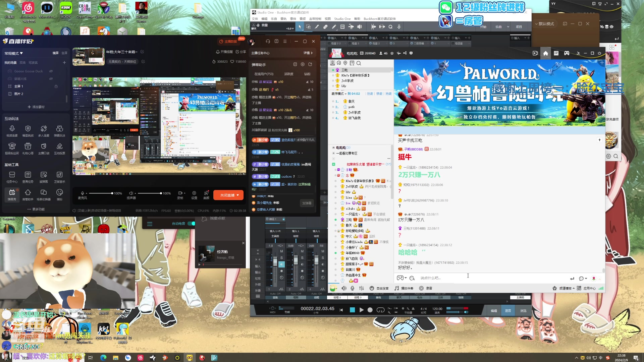
Task: Open the dropdown arrow on 关闭直播
Action: [x=238, y=195]
